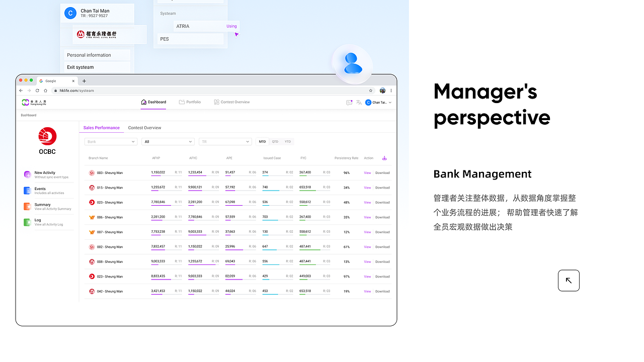Viewport: 644px width, 362px height.
Task: Click the purple download icon above the table
Action: (x=384, y=158)
